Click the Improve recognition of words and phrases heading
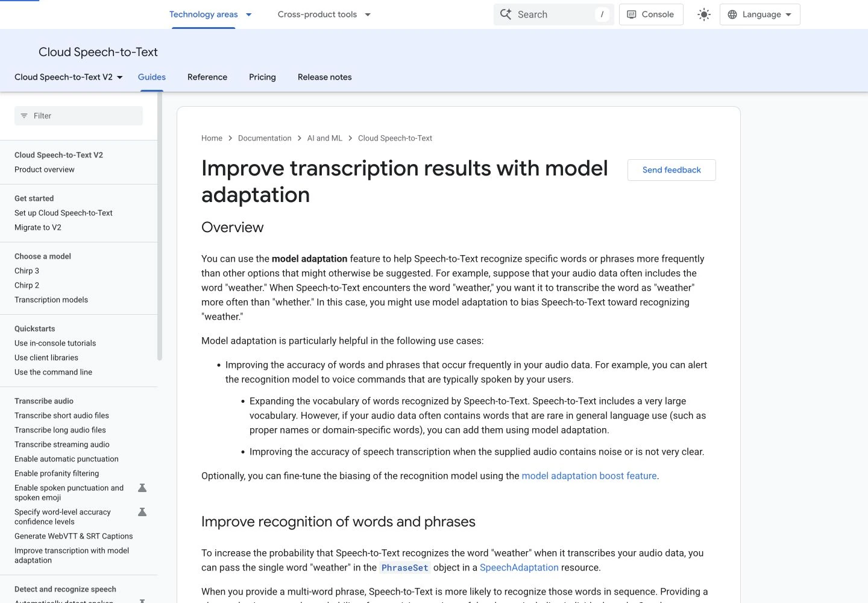Viewport: 868px width, 603px height. coord(338,522)
